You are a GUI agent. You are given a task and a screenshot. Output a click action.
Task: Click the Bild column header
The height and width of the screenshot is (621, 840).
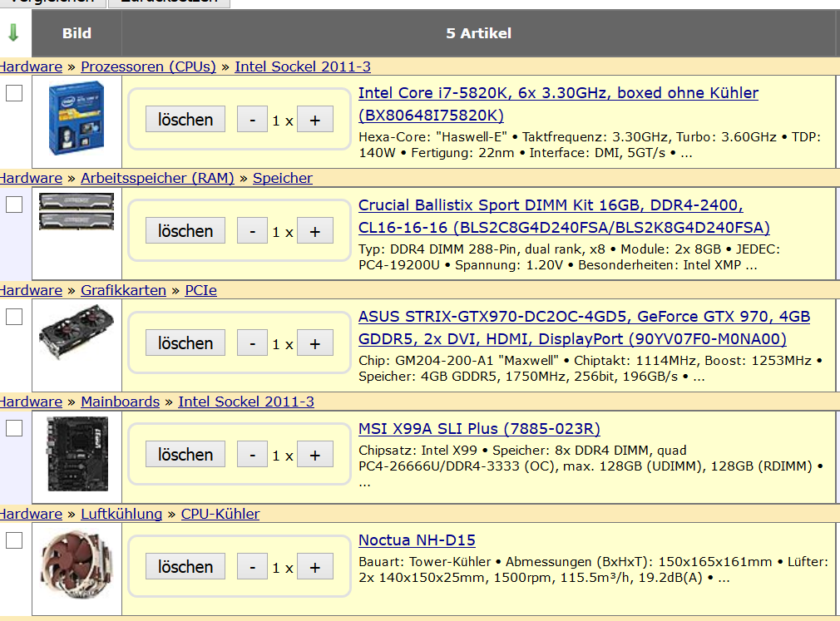tap(77, 33)
